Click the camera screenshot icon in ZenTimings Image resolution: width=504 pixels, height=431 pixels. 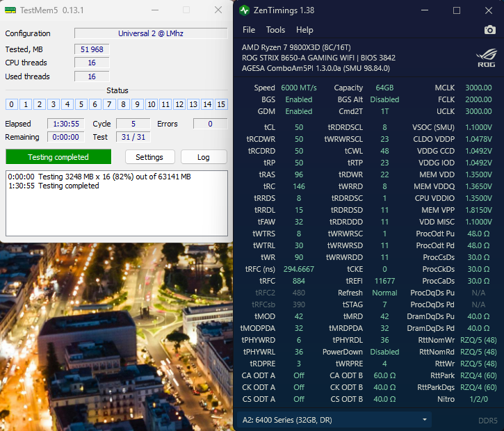(489, 30)
